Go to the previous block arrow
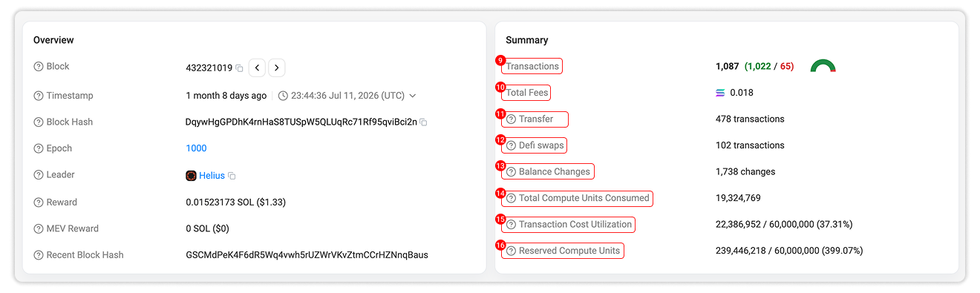980x293 pixels. tap(257, 68)
